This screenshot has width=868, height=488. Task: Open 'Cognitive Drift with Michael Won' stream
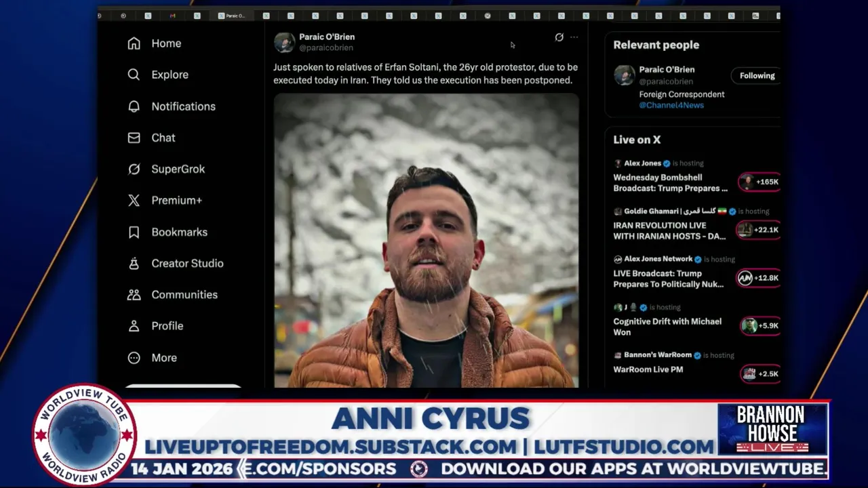tap(667, 327)
